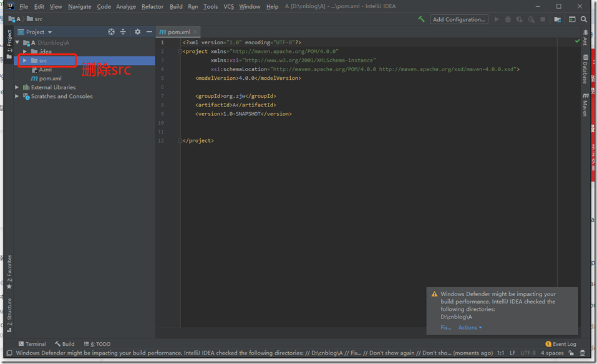Viewport: 597px width, 364px height.
Task: Click the artifactId A line in editor
Action: pos(236,105)
